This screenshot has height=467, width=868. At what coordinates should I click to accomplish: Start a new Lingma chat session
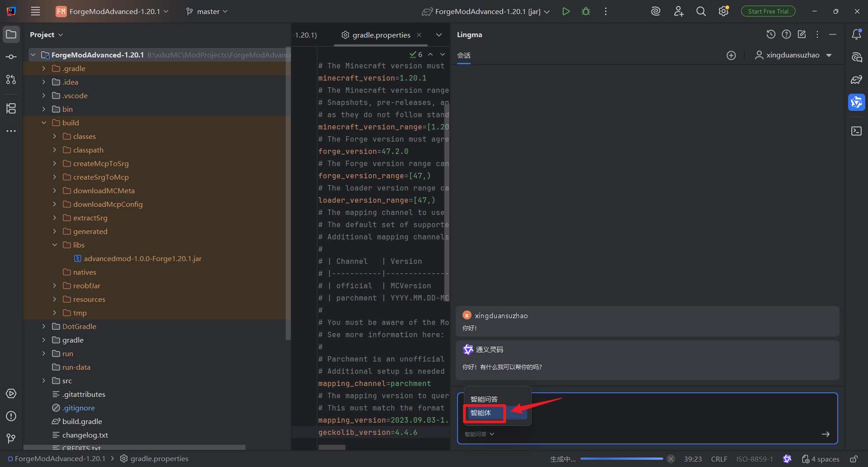point(731,55)
